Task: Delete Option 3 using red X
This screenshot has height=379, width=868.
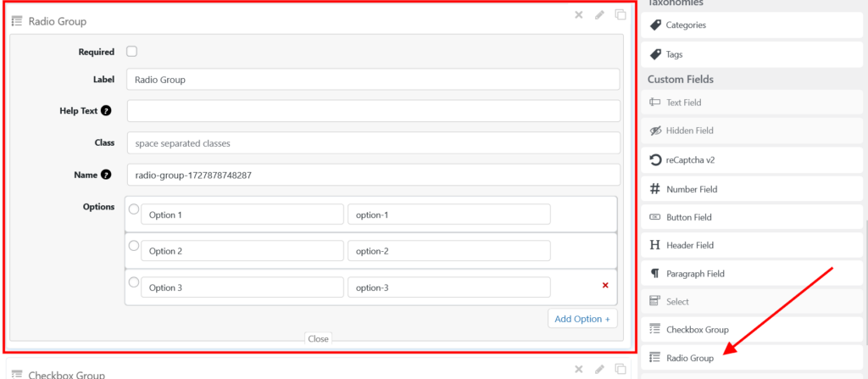Action: coord(605,286)
